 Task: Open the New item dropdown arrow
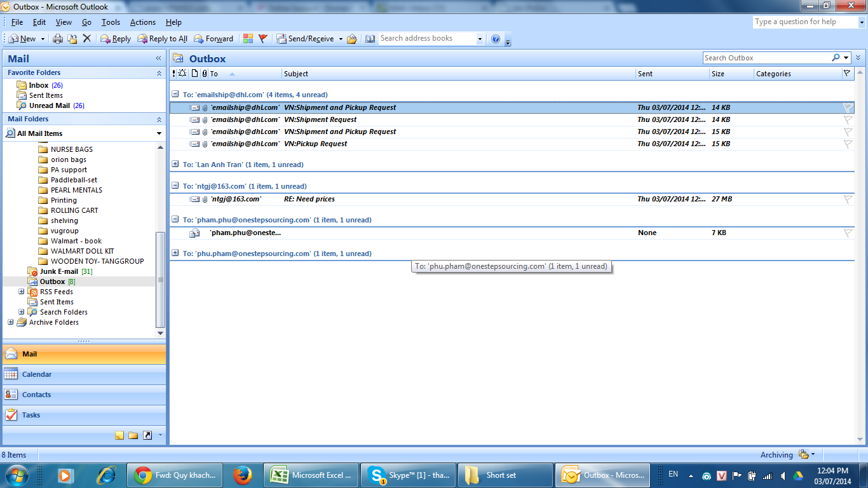43,39
